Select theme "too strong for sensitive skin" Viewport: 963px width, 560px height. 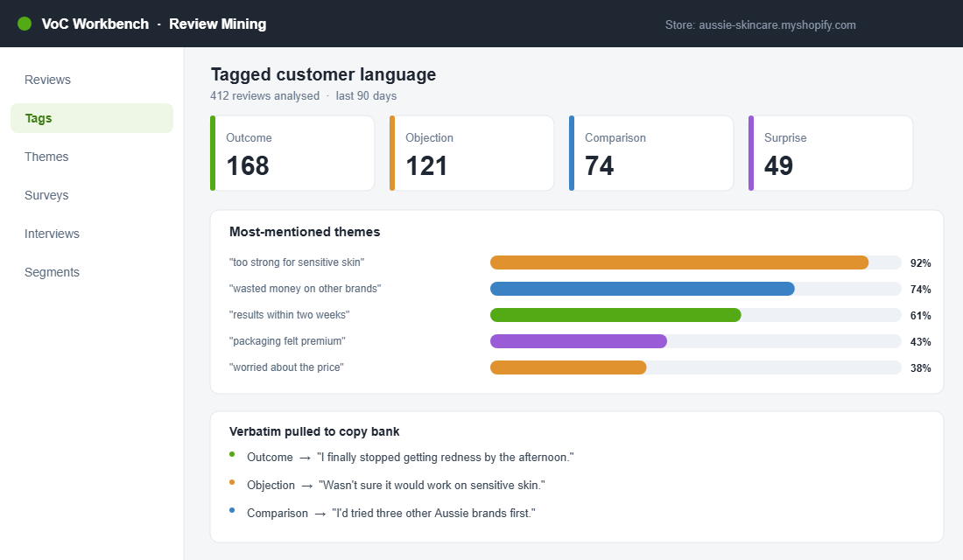click(x=297, y=262)
